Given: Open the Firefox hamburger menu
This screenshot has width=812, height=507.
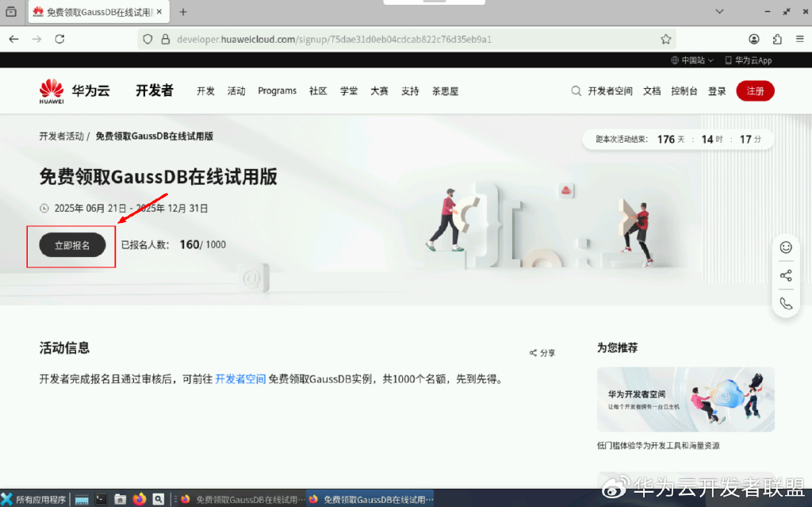Looking at the screenshot, I should coord(799,39).
